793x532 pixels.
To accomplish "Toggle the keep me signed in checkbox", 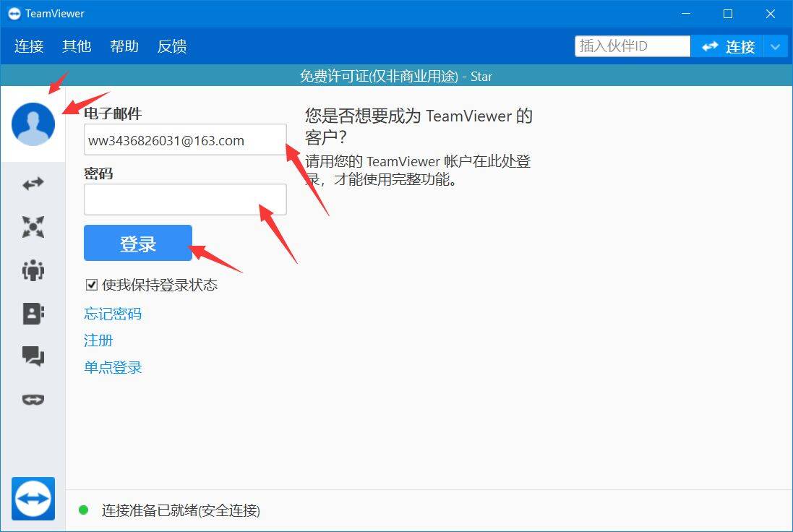I will coord(92,286).
